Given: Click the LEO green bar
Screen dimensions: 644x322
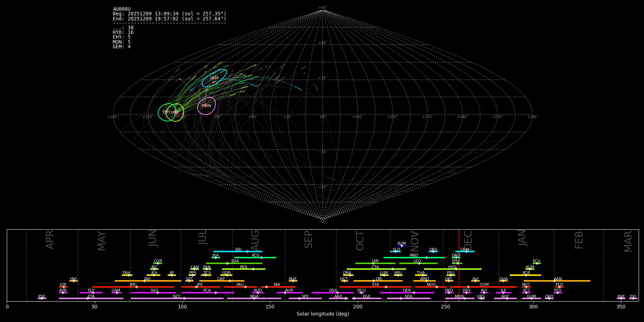Looking at the screenshot, I should [x=418, y=263].
